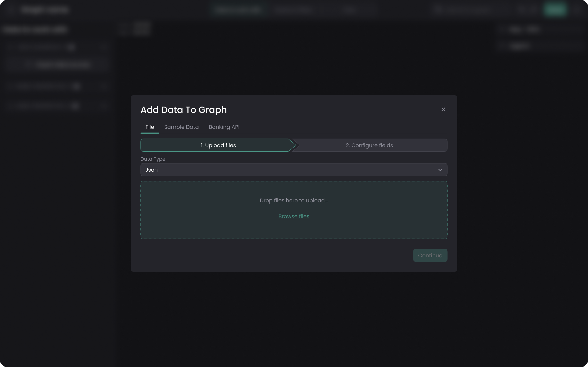Screen dimensions: 588x367
Task: Close the Add Data To Graph dialog
Action: (443, 109)
